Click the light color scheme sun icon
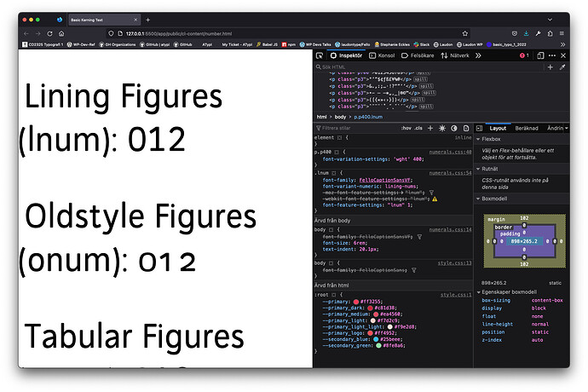 (441, 127)
